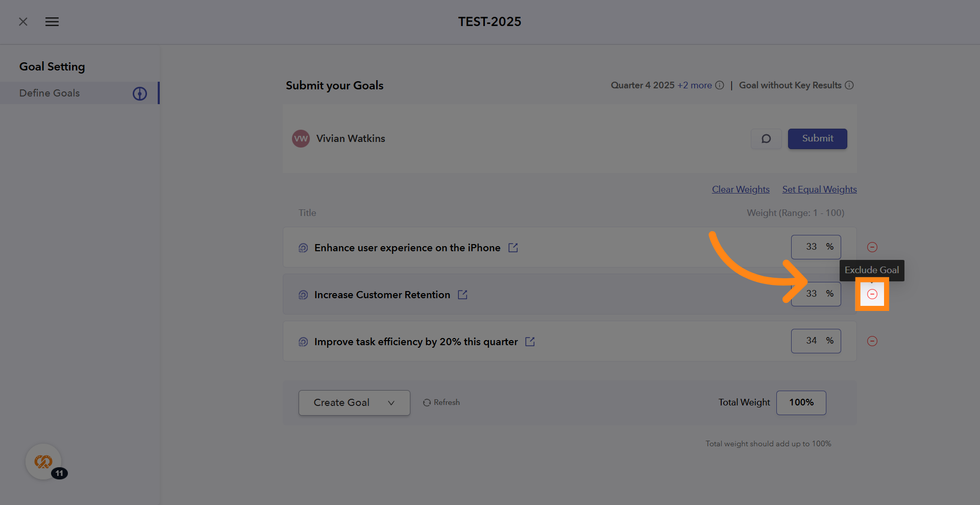Exclude the Enhance user experience goal
The width and height of the screenshot is (980, 505).
pyautogui.click(x=872, y=247)
